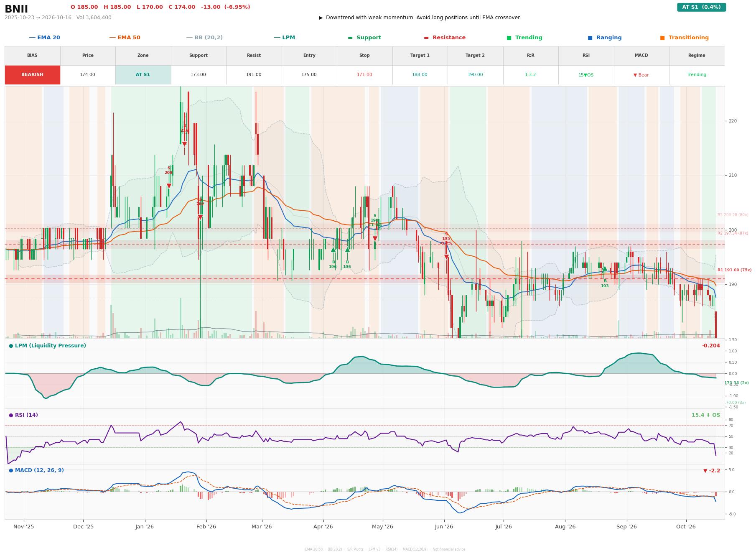The height and width of the screenshot is (556, 756).
Task: Click the MACD Bear table cell
Action: [x=641, y=75]
